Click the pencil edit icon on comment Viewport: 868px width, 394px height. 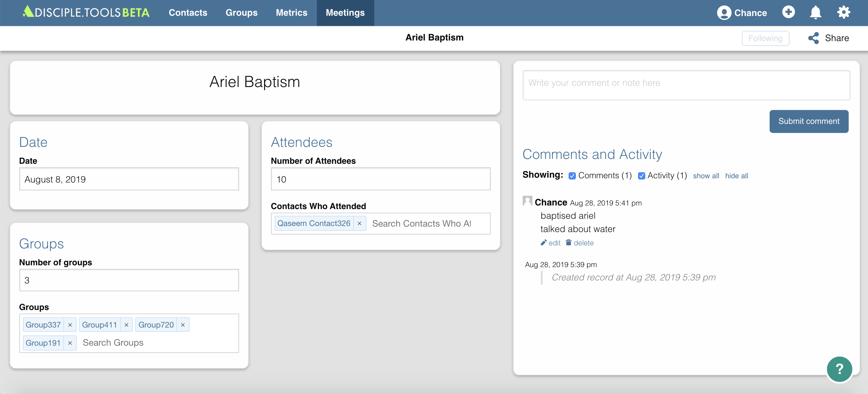[x=543, y=243]
